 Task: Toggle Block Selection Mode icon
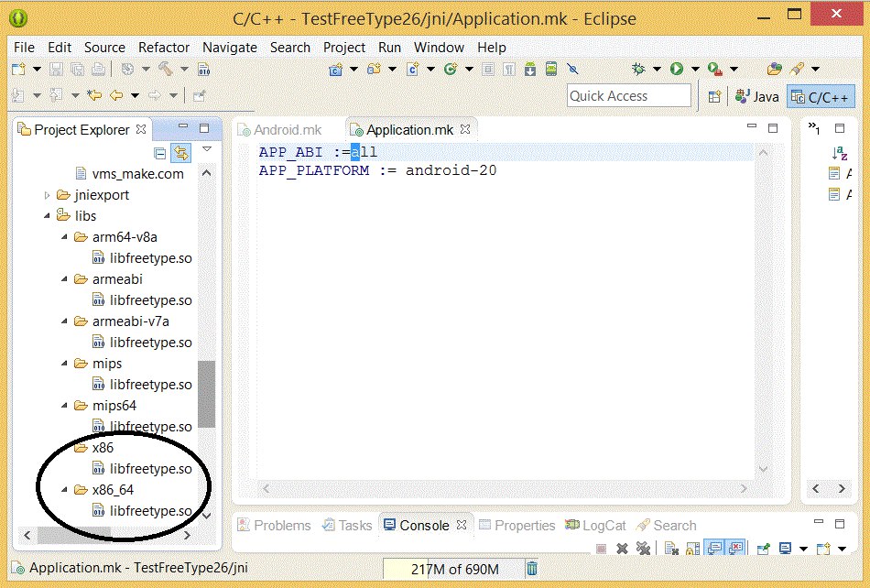click(x=488, y=70)
